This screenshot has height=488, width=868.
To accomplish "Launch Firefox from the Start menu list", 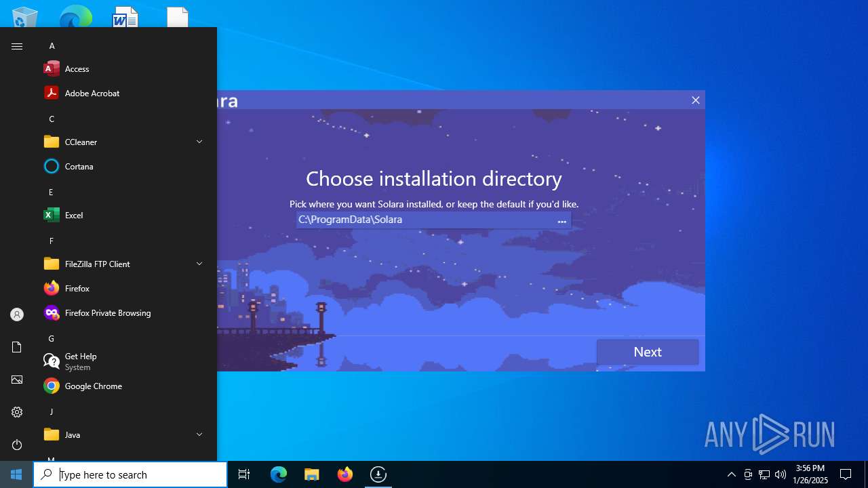I will click(125, 288).
